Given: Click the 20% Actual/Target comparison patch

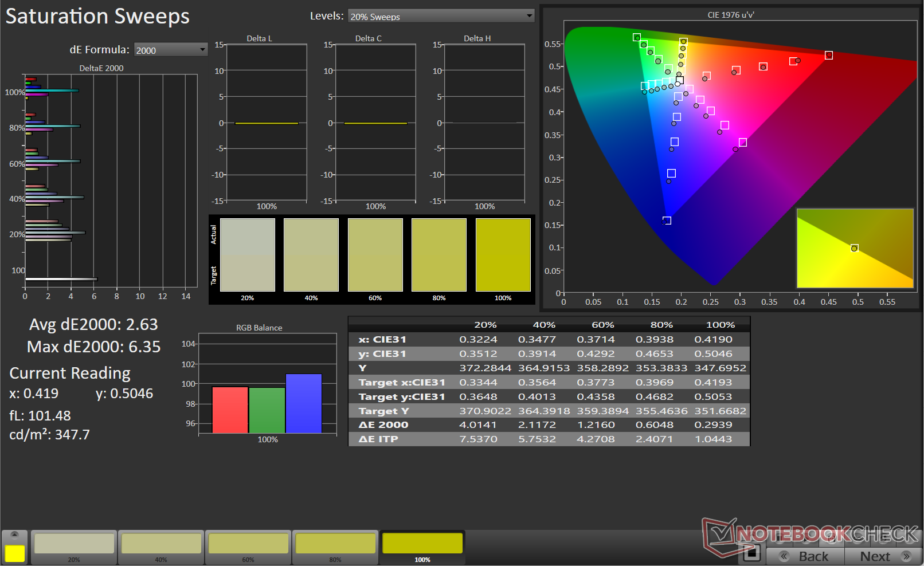Looking at the screenshot, I should click(248, 255).
